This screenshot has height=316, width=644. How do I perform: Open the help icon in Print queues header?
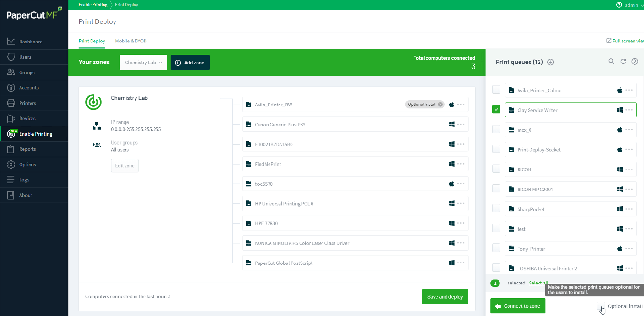[x=634, y=62]
